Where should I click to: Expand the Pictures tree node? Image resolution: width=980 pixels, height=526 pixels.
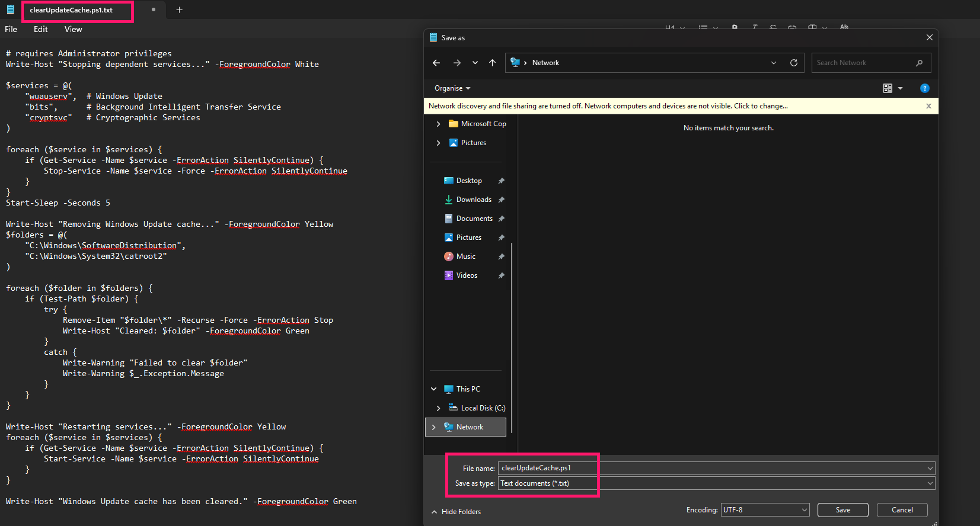click(x=438, y=143)
